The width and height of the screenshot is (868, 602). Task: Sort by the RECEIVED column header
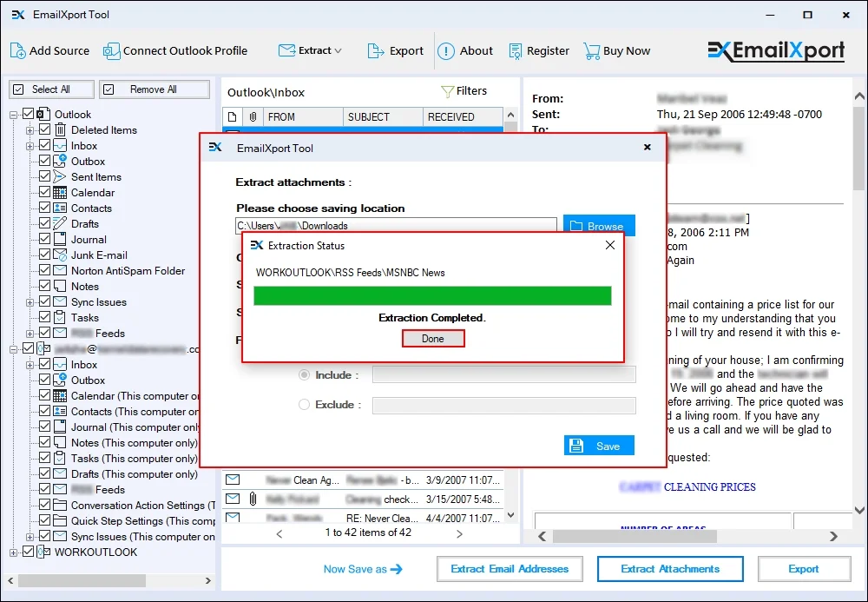(450, 116)
